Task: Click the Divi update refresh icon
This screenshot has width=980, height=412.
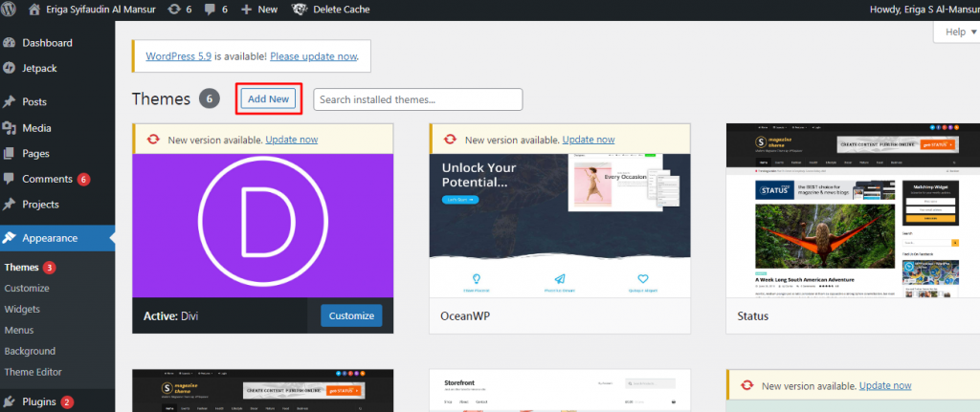Action: tap(153, 140)
